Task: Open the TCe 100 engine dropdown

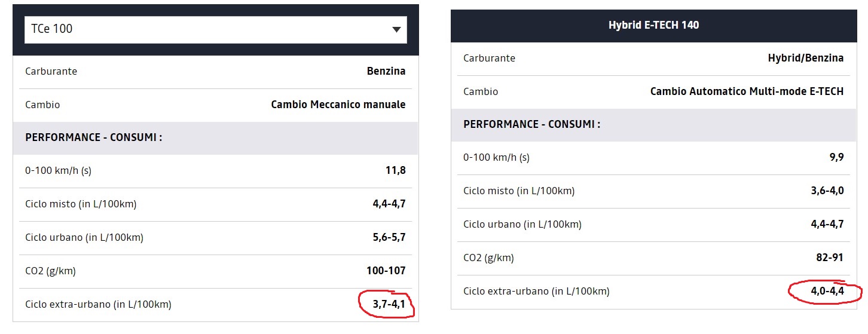Action: click(x=215, y=29)
